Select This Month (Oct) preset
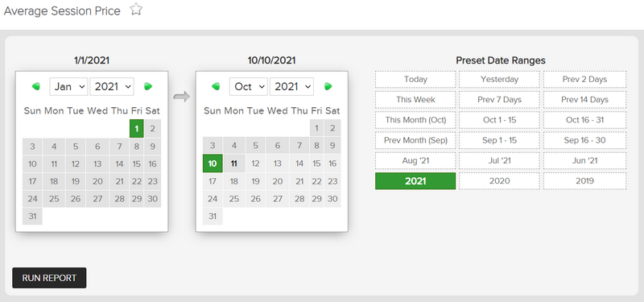644x302 pixels. pos(415,120)
